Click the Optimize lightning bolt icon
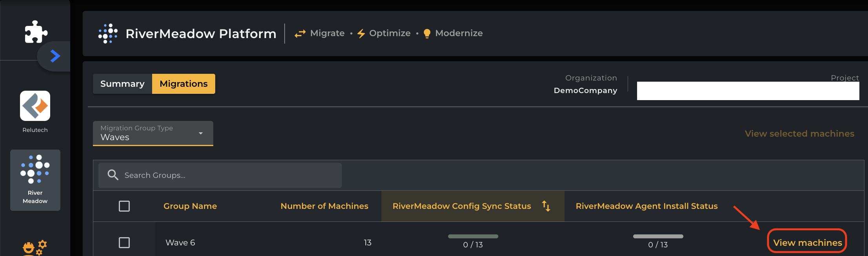 click(361, 34)
